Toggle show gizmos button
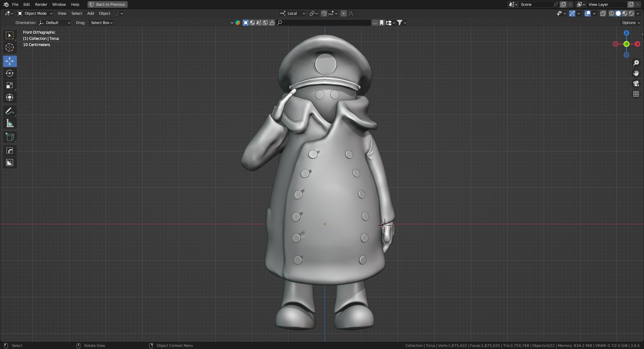 click(572, 13)
